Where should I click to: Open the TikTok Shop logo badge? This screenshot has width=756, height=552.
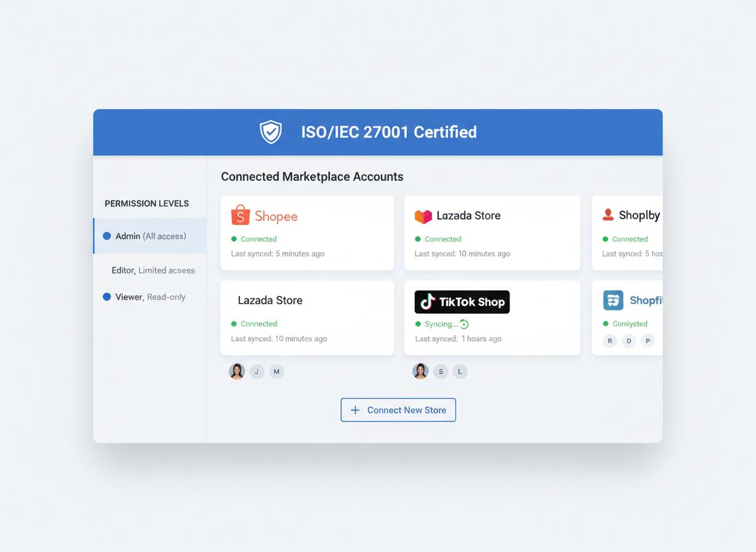[462, 302]
